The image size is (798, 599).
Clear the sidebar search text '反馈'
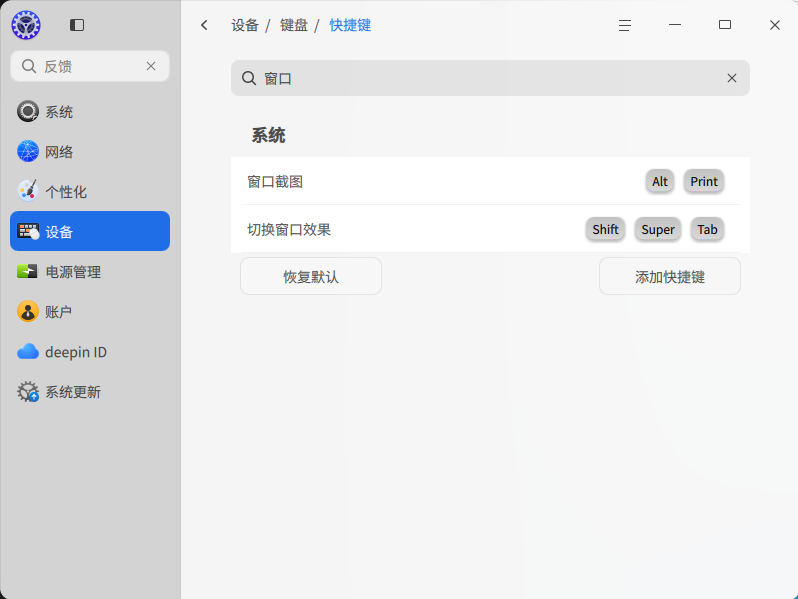tap(151, 66)
